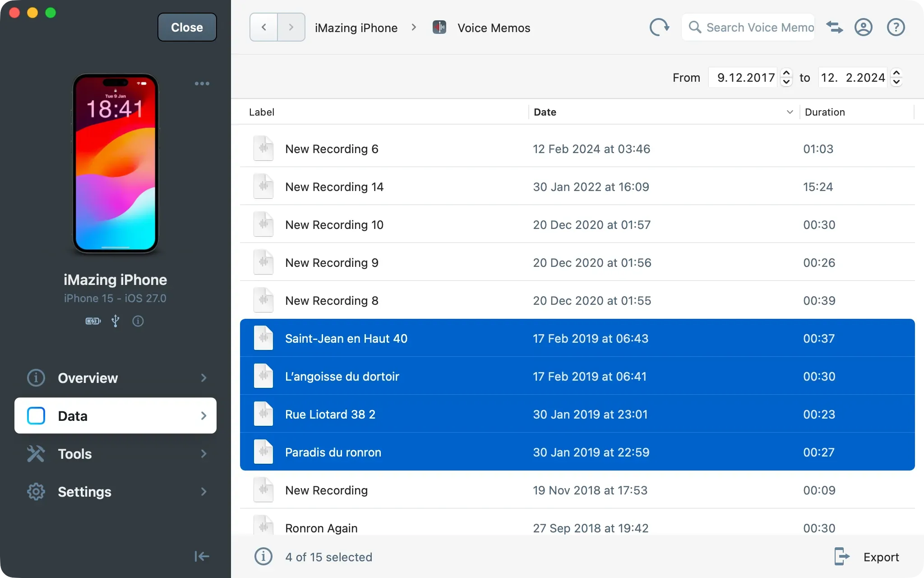Click the audio file icon of Paradis du ronron

coord(263,452)
